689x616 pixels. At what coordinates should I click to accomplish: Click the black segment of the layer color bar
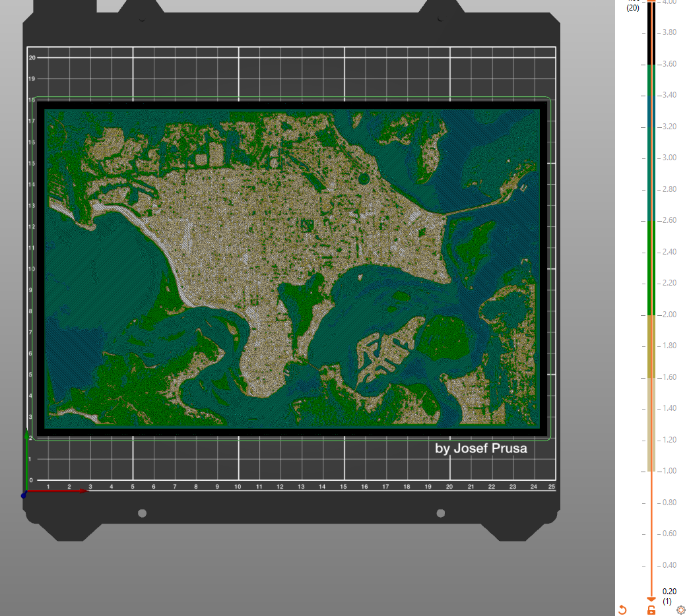(651, 34)
